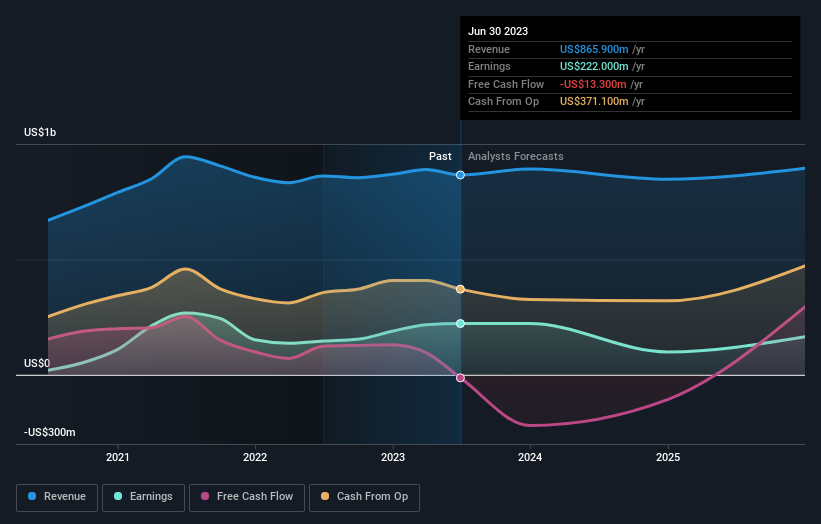Click the US$0 y-axis label

(37, 363)
